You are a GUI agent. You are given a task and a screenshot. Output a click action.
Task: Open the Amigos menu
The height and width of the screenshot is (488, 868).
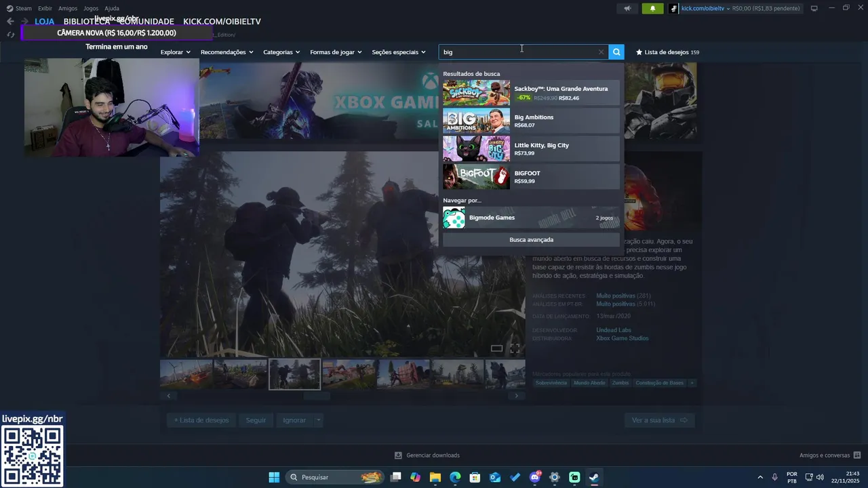tap(68, 8)
